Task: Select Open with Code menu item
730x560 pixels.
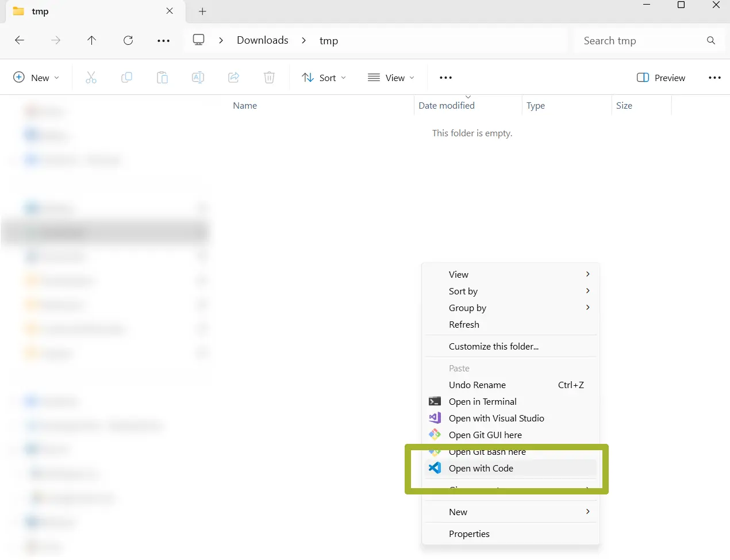Action: coord(481,468)
